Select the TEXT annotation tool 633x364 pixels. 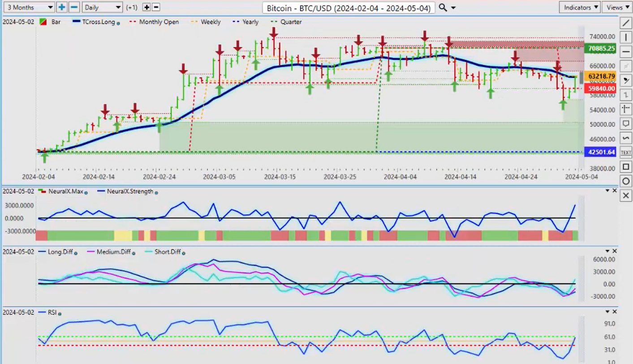click(626, 153)
